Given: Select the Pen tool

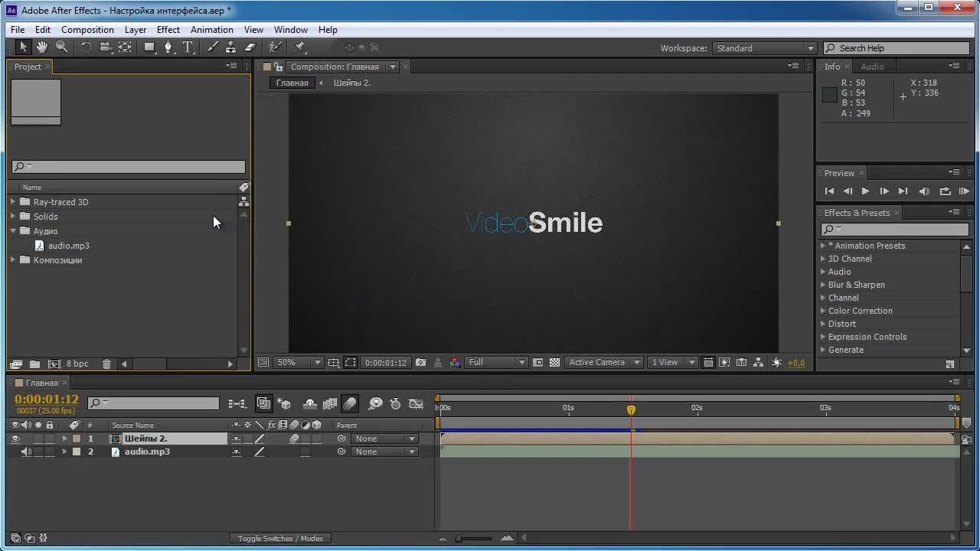Looking at the screenshot, I should click(x=169, y=47).
